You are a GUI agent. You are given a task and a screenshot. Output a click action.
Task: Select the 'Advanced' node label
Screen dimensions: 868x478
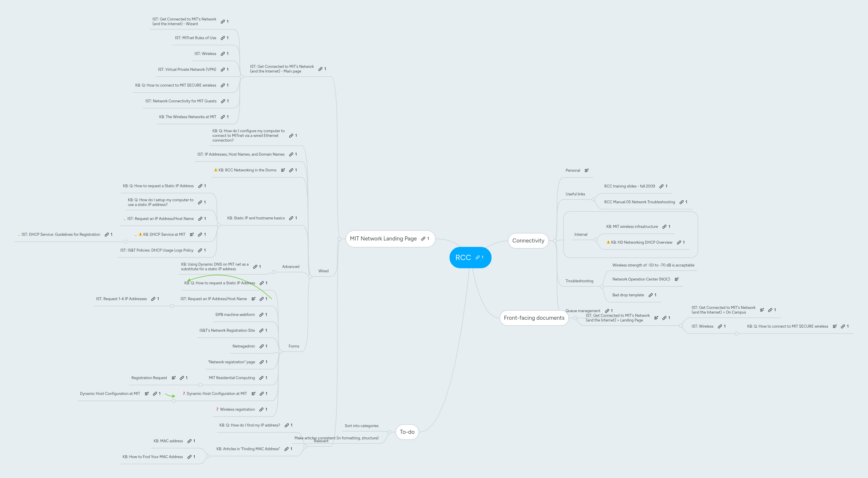291,266
